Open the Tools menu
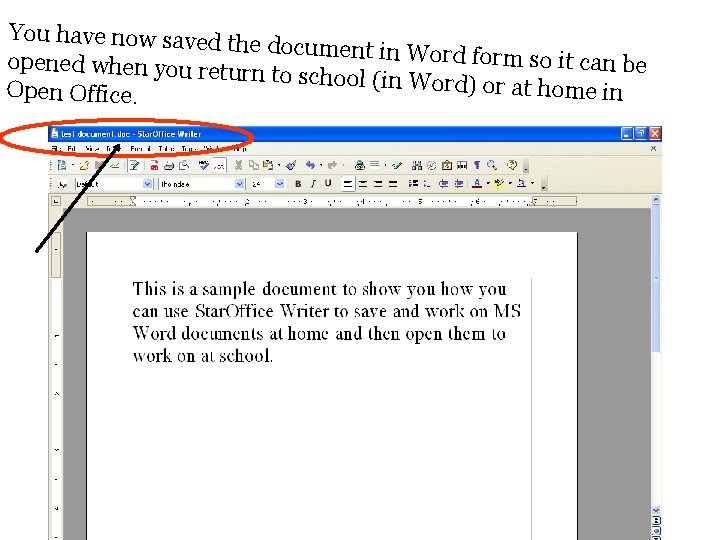The width and height of the screenshot is (720, 540). click(x=188, y=148)
